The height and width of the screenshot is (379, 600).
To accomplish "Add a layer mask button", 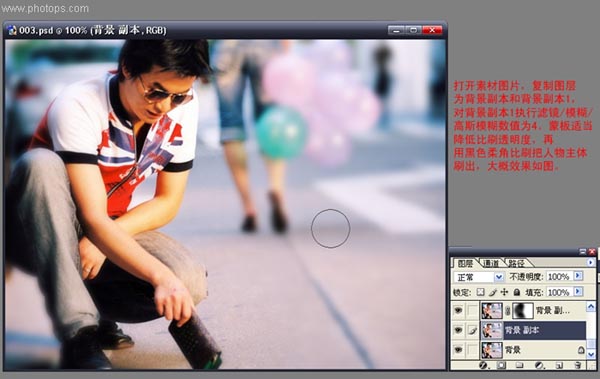I will point(501,365).
